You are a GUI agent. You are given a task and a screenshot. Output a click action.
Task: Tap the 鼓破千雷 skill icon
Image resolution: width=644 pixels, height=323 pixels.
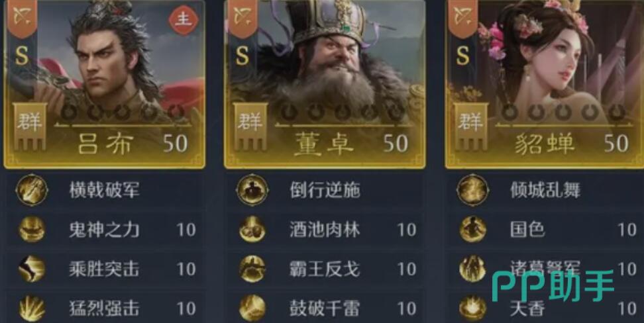click(x=252, y=308)
